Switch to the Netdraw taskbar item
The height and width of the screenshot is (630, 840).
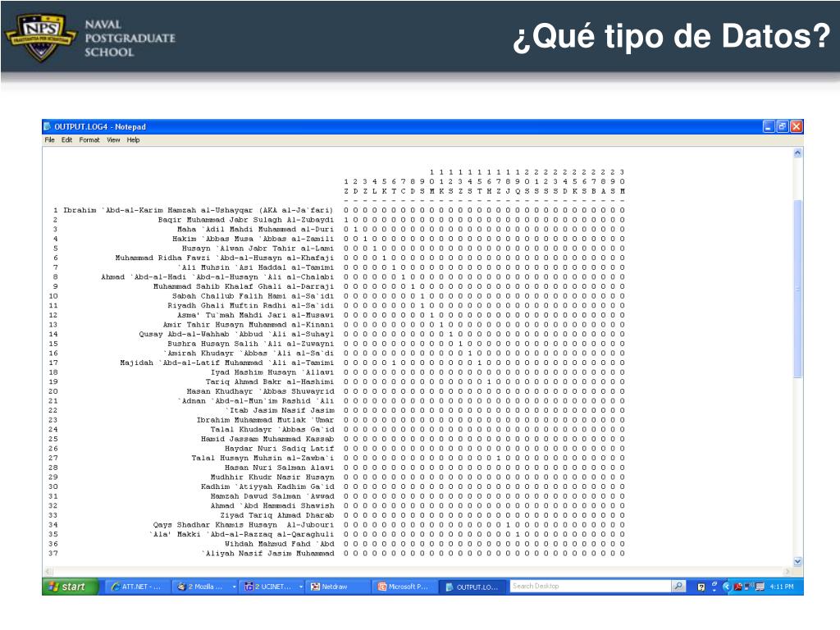point(339,587)
